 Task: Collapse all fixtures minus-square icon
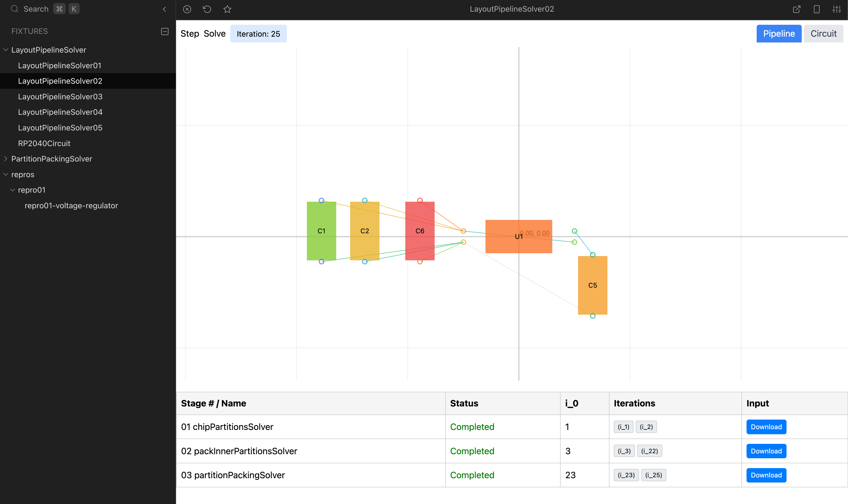164,31
